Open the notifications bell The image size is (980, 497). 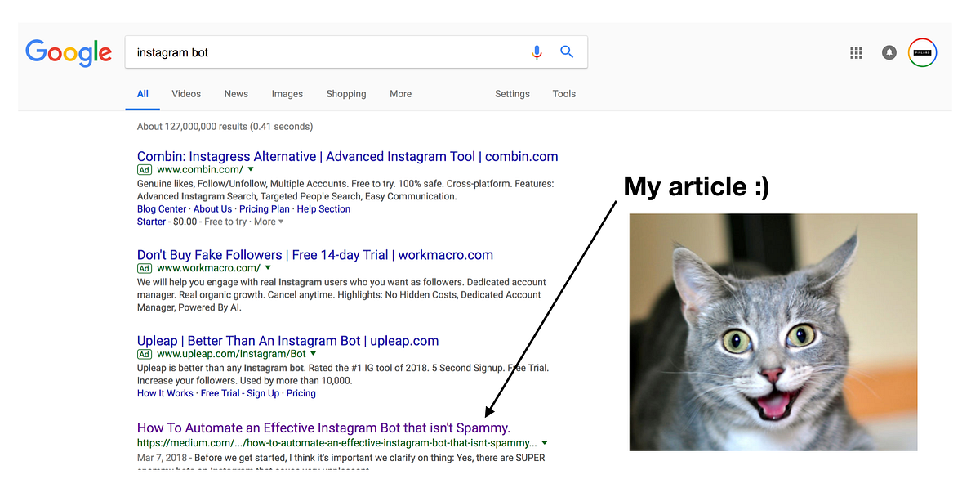(889, 53)
